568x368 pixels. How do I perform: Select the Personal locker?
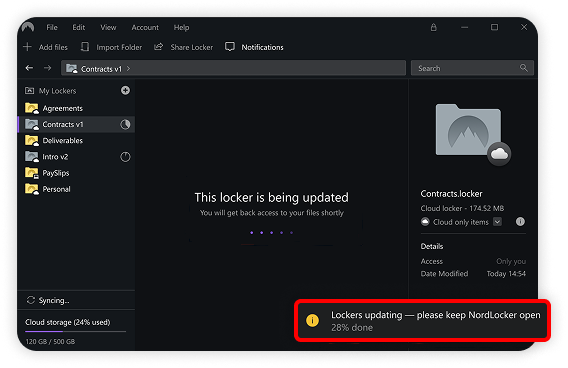click(x=76, y=189)
